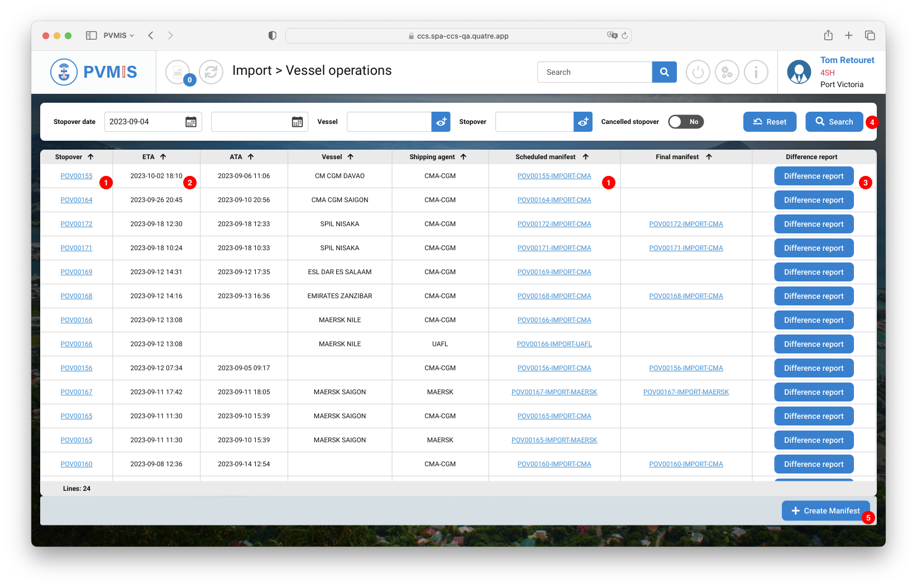Click the document notifications icon in header
The width and height of the screenshot is (917, 588).
pos(178,72)
